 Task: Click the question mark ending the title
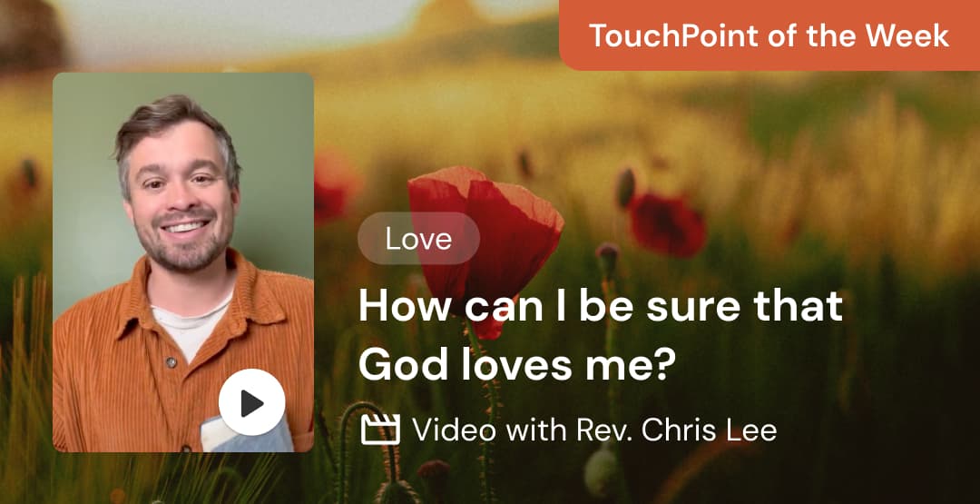661,366
